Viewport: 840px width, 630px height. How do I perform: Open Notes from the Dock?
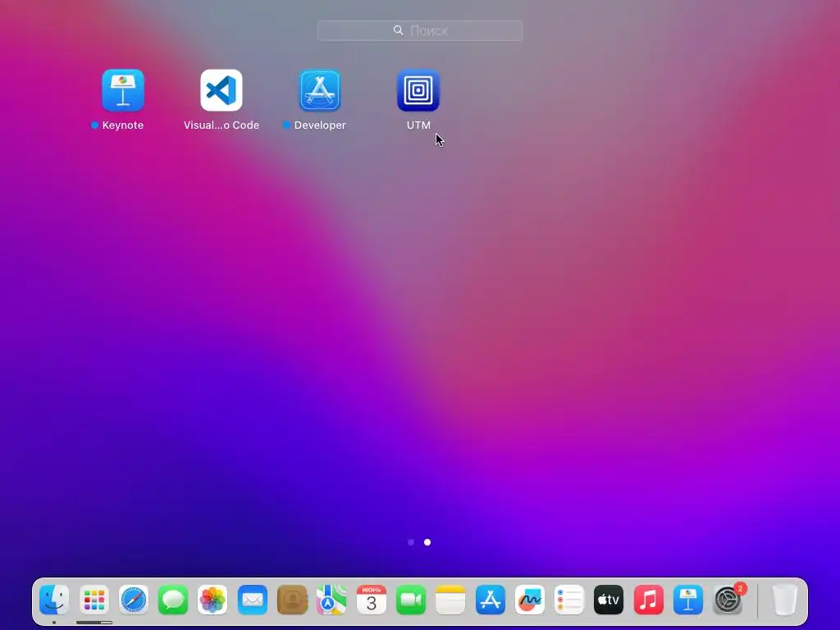[450, 600]
